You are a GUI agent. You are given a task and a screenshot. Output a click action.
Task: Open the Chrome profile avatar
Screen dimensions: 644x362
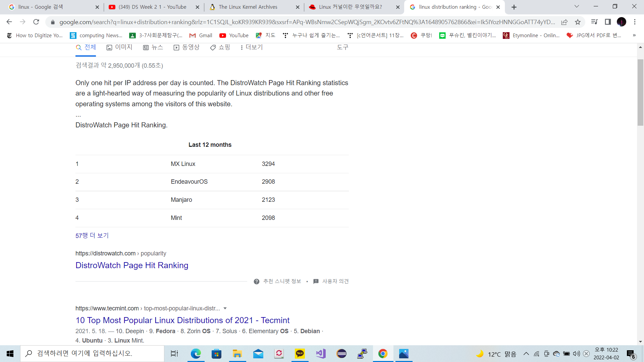coord(621,22)
